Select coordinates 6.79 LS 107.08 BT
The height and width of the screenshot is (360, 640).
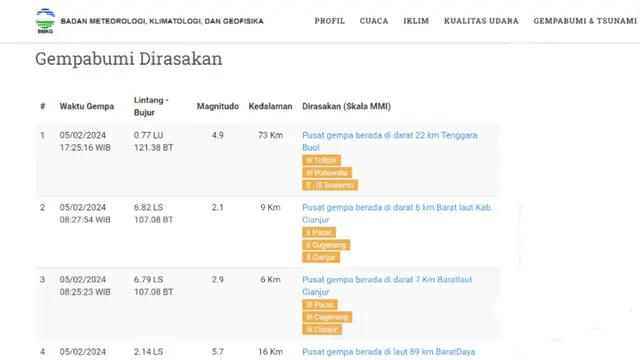tap(153, 286)
